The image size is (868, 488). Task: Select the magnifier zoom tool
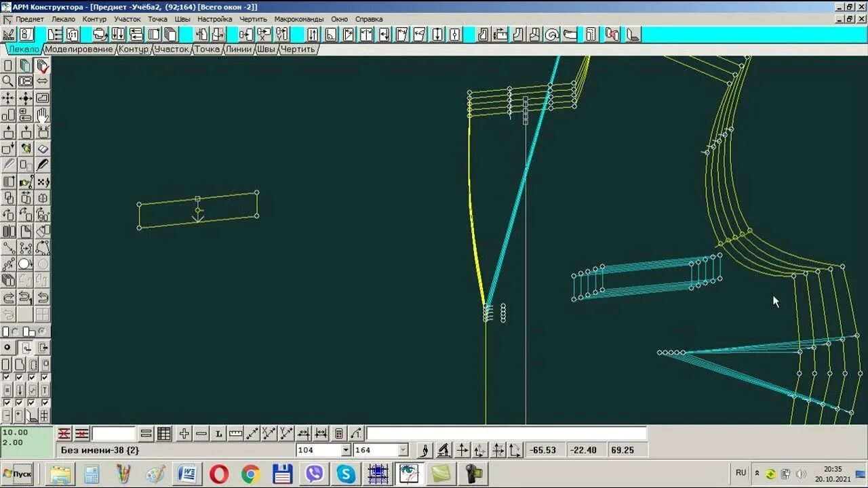[x=8, y=81]
